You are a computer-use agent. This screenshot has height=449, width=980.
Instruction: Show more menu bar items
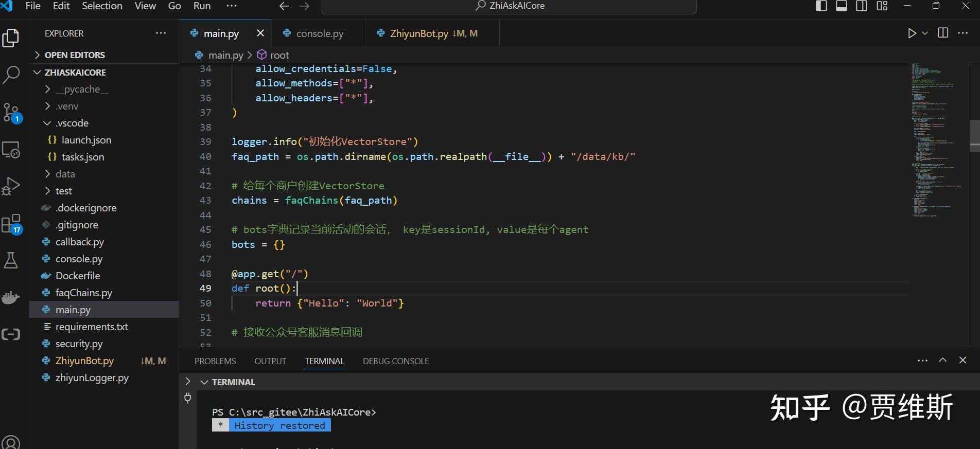tap(232, 6)
